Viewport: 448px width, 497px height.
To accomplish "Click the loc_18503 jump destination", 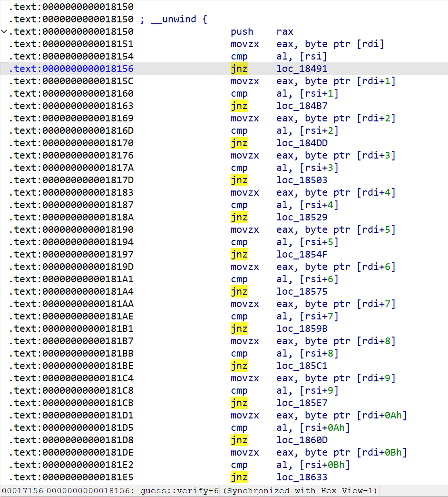I will pyautogui.click(x=302, y=180).
